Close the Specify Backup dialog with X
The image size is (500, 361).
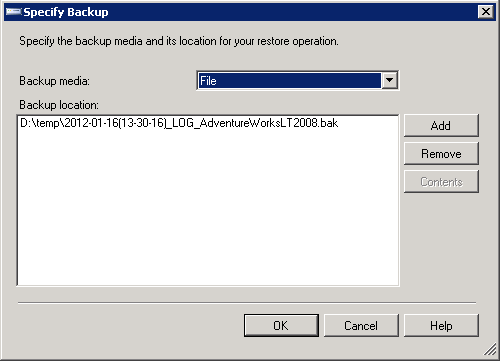tap(486, 12)
